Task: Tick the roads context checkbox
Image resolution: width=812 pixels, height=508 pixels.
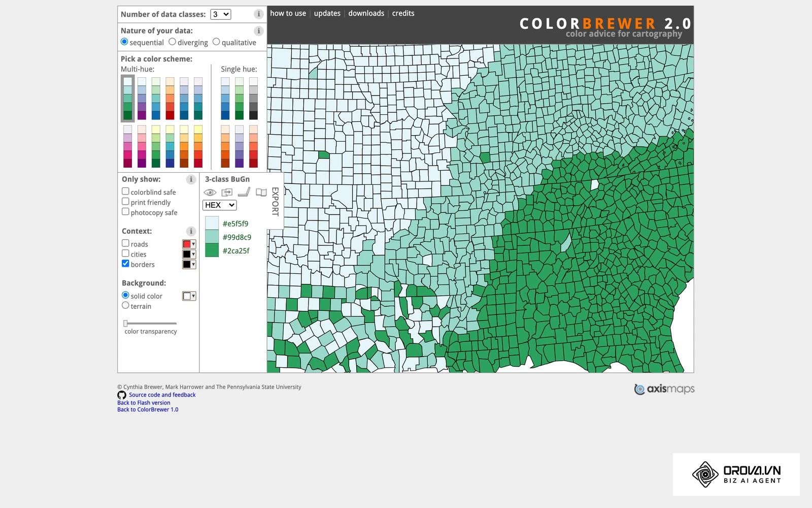Action: click(125, 243)
